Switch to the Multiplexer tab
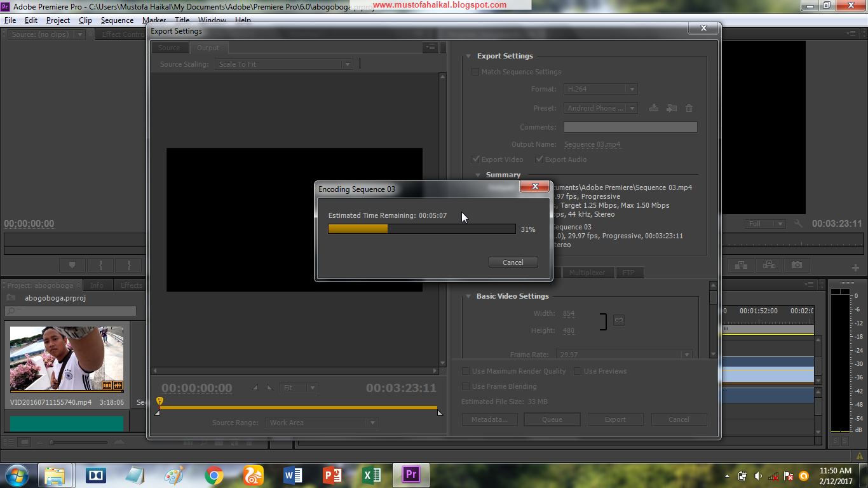Viewport: 868px width, 488px height. [x=587, y=273]
